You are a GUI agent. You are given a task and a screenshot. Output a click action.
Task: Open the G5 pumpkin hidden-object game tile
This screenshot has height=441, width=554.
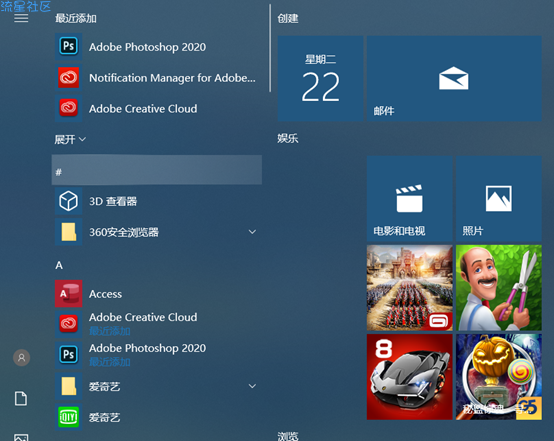click(x=499, y=377)
